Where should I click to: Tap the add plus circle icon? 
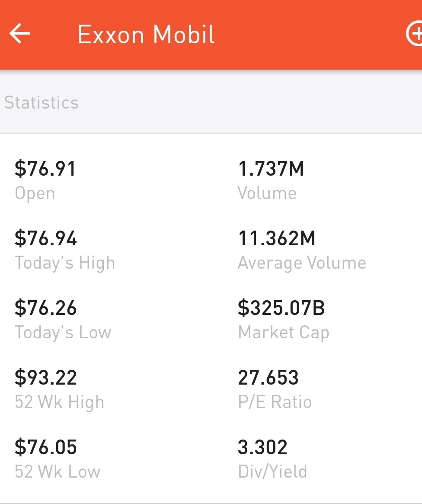pos(415,33)
